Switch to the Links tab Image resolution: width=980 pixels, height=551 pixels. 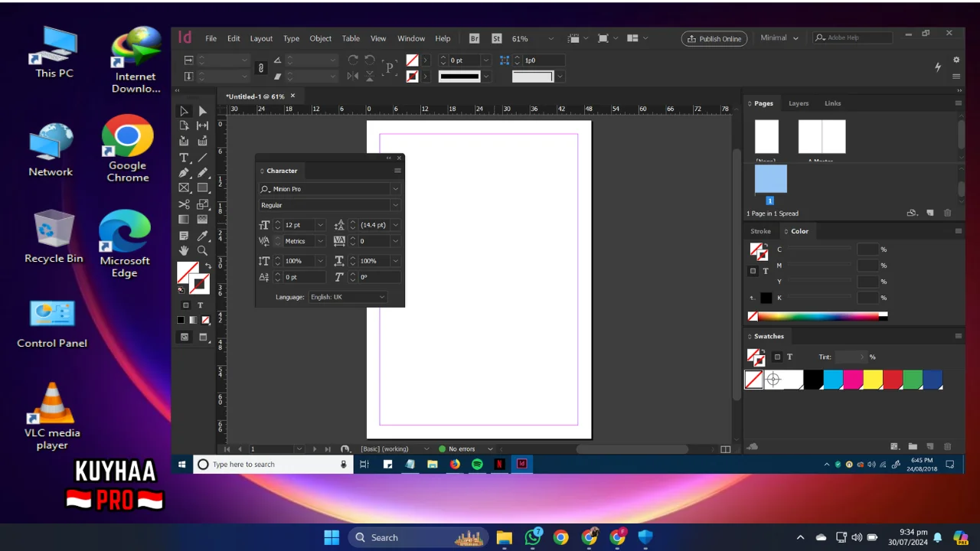coord(832,103)
